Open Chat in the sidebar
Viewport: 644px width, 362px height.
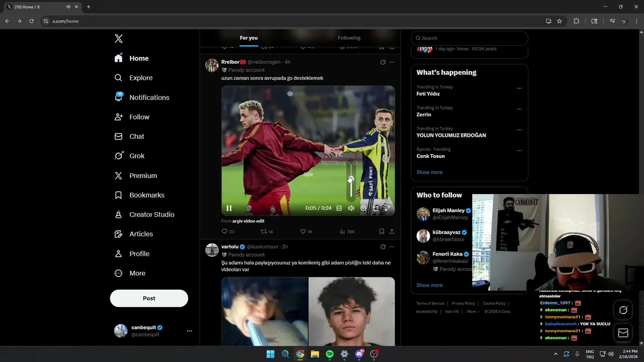(129, 137)
